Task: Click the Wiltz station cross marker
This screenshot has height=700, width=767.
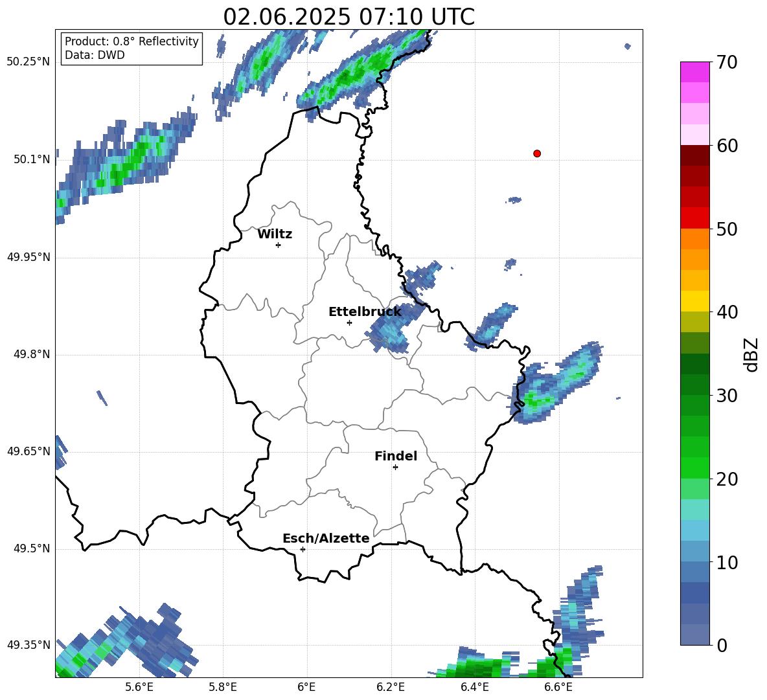Action: (279, 245)
